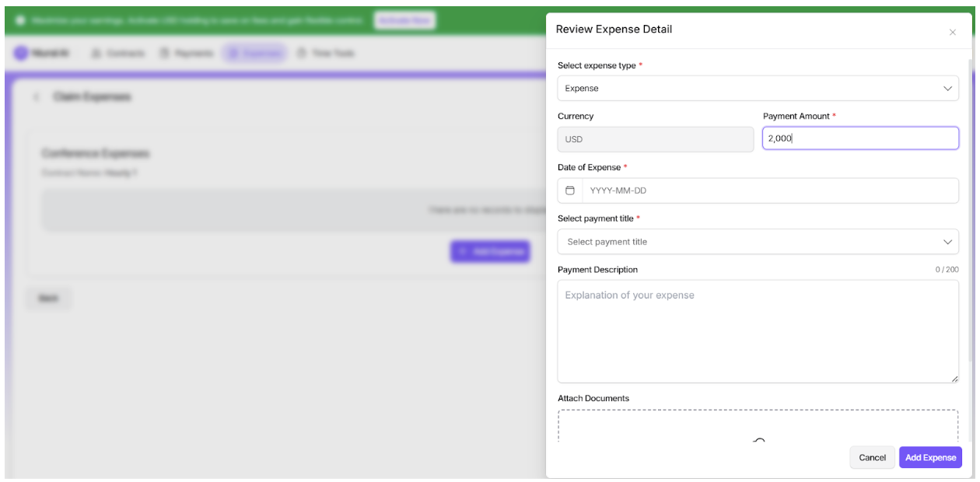Click the back arrow beside Claim Expenses heading

pos(36,97)
